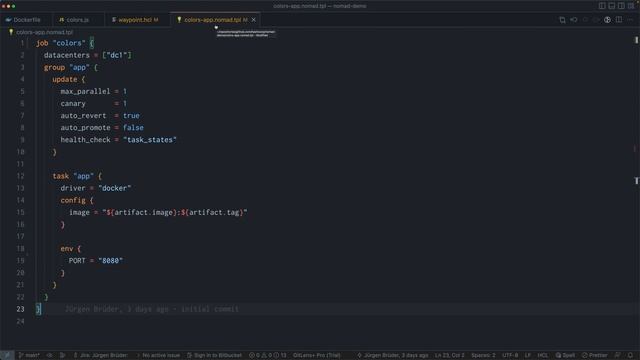Click line number 4 in the gutter
640x360 pixels.
click(x=22, y=79)
